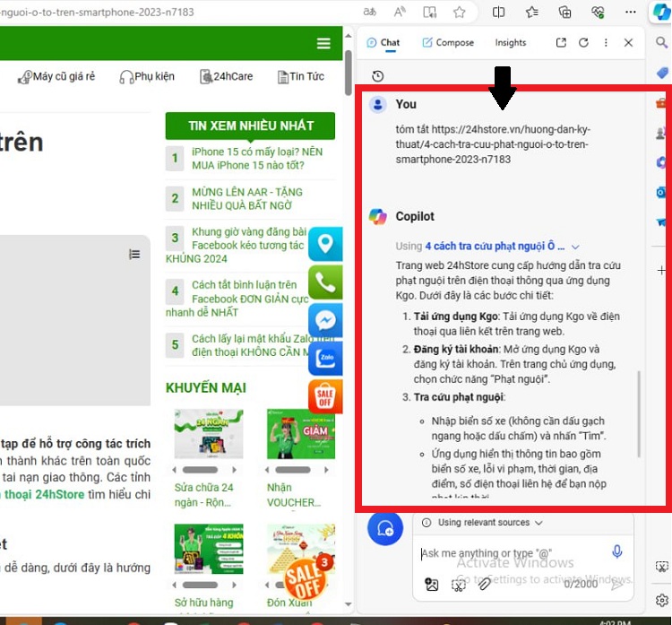The image size is (672, 625).
Task: Refresh the Copilot pane
Action: tap(583, 42)
